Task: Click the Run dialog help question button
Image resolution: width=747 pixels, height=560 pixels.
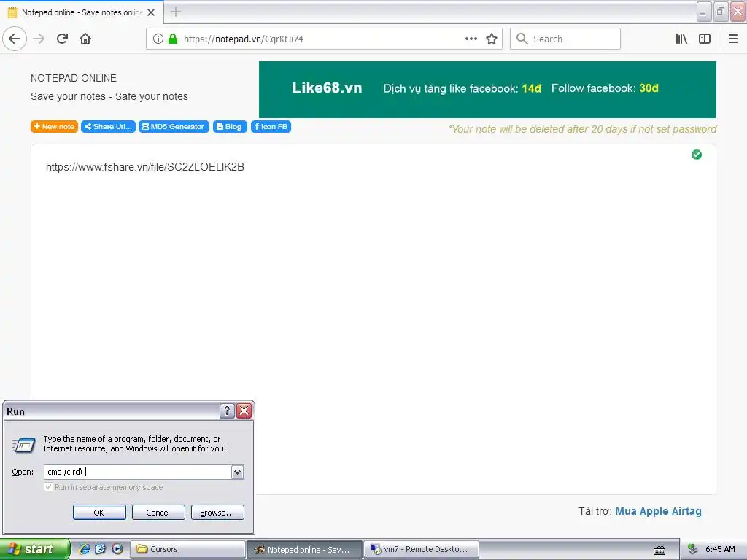Action: (x=227, y=411)
